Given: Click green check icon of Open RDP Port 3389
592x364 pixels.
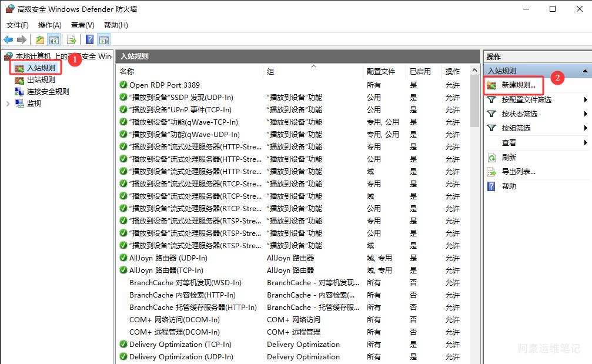Looking at the screenshot, I should (123, 85).
